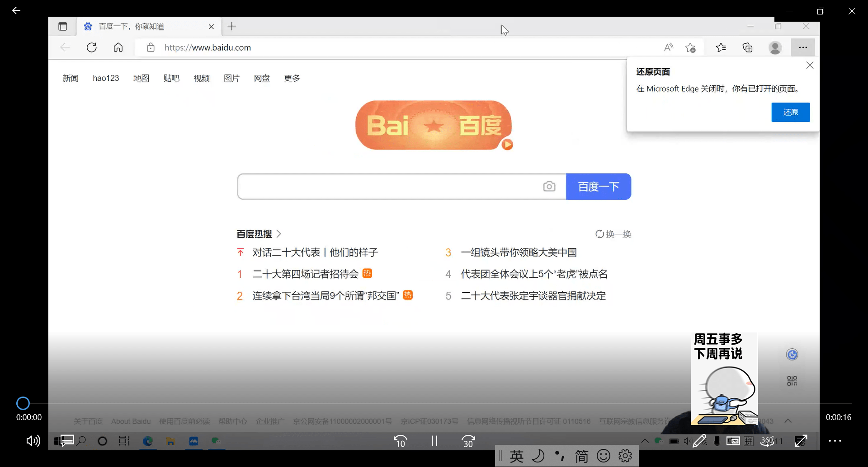Switch to mini view player icon
Viewport: 868px width, 467px height.
[733, 441]
